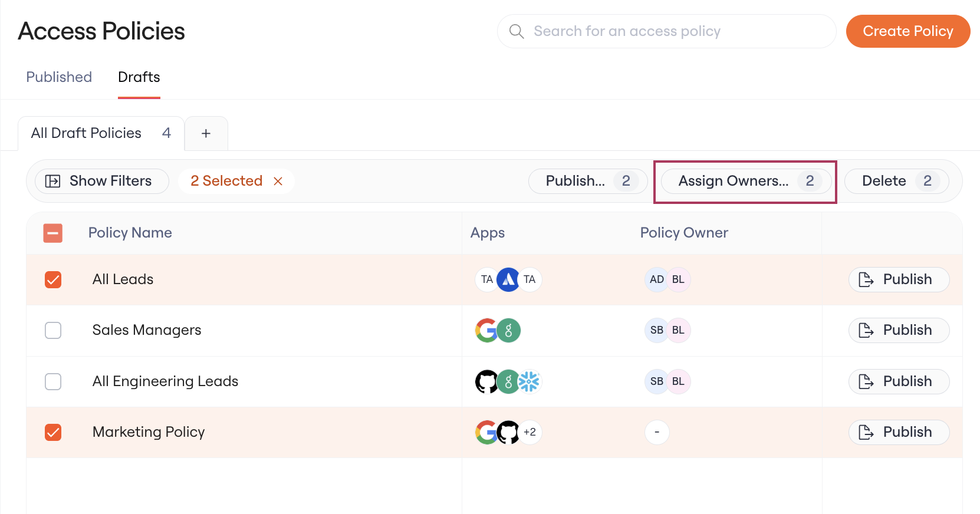
Task: Add a new view with plus tab
Action: (206, 133)
